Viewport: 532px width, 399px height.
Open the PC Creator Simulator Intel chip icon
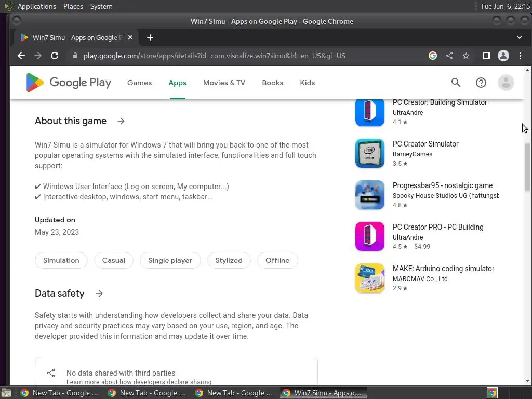point(370,153)
